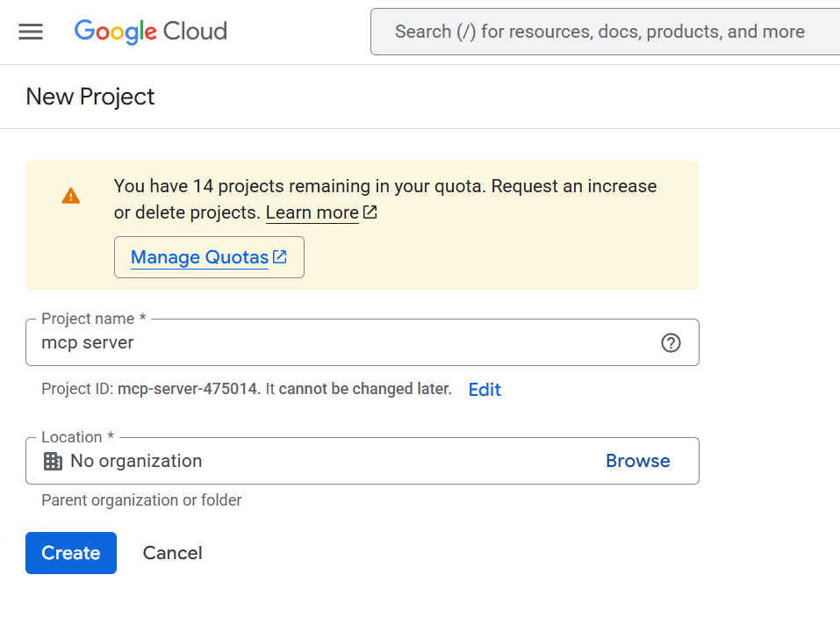Image resolution: width=840 pixels, height=625 pixels.
Task: Click the orange quota warning triangle icon
Action: (x=71, y=196)
